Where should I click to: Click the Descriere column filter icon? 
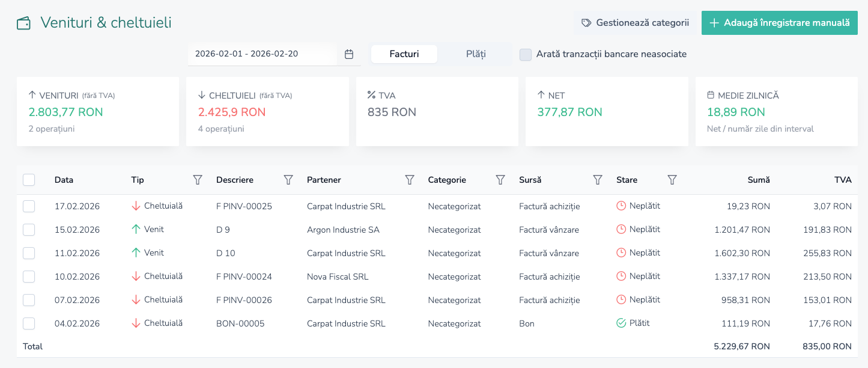(288, 180)
